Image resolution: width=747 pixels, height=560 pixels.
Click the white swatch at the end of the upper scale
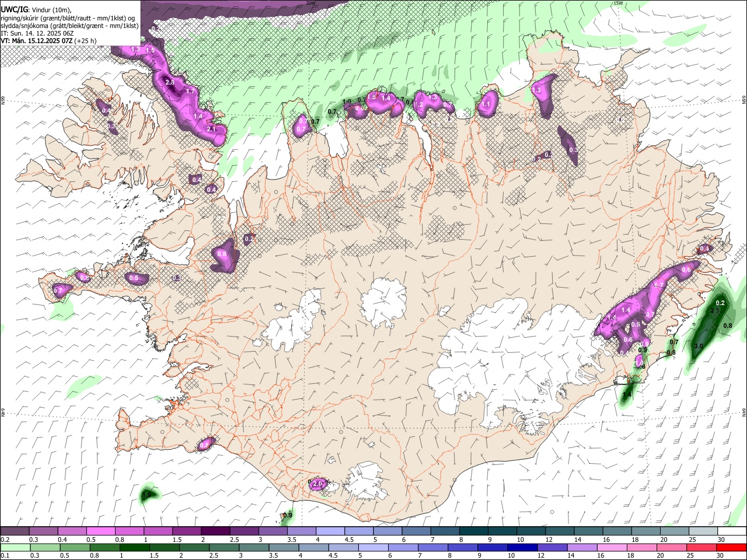(x=732, y=531)
